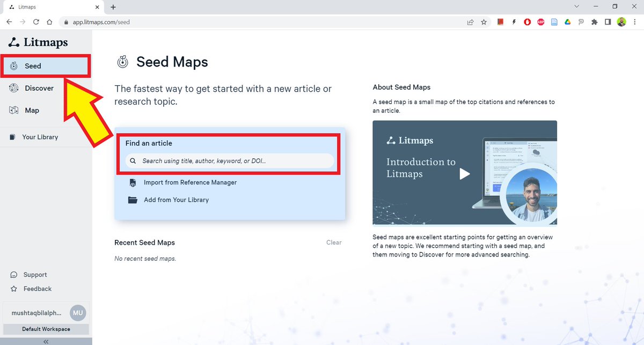Image resolution: width=644 pixels, height=345 pixels.
Task: Click the Litmaps logo
Action: pyautogui.click(x=38, y=42)
